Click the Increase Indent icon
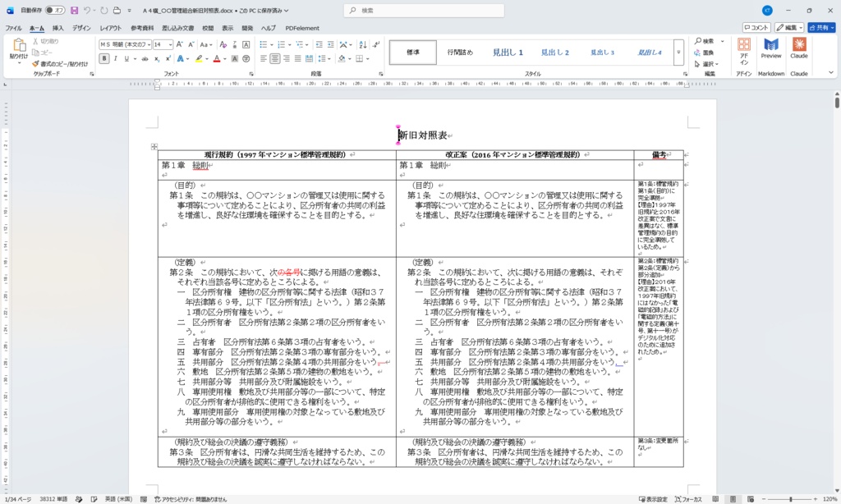Viewport: 841px width, 504px height. 330,44
